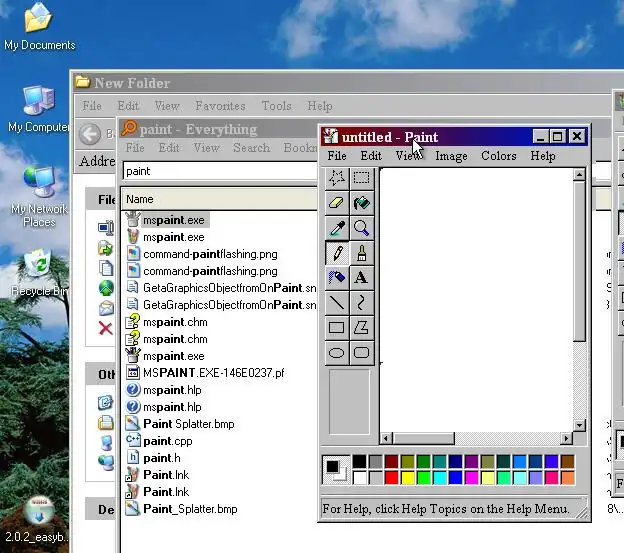Viewport: 624px width, 553px height.
Task: Choose the Fill With Color bucket tool
Action: pos(361,203)
